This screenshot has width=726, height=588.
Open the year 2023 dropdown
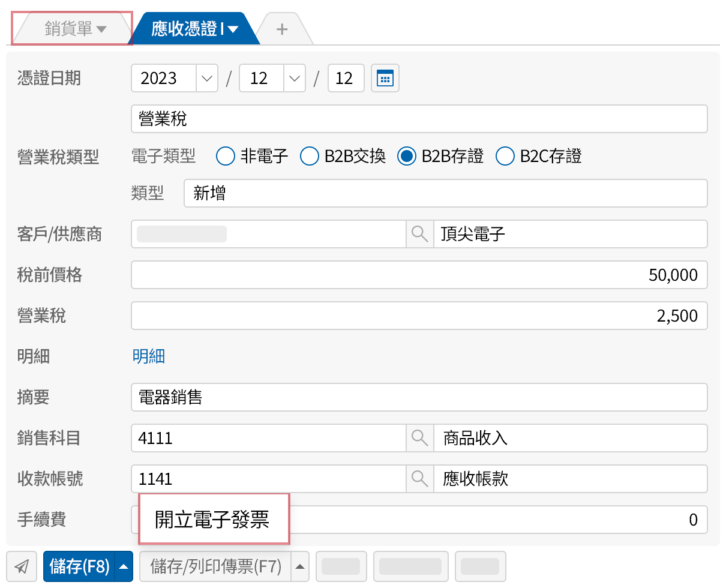point(207,79)
